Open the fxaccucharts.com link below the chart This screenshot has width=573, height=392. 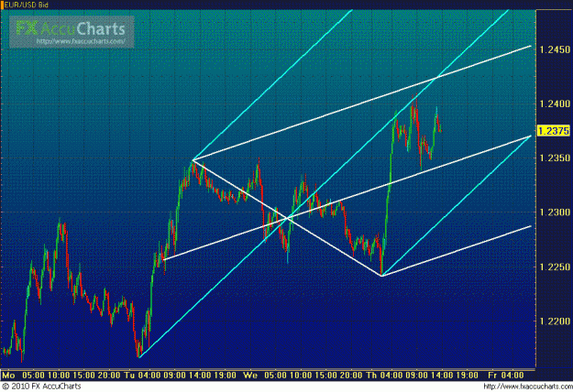[528, 387]
